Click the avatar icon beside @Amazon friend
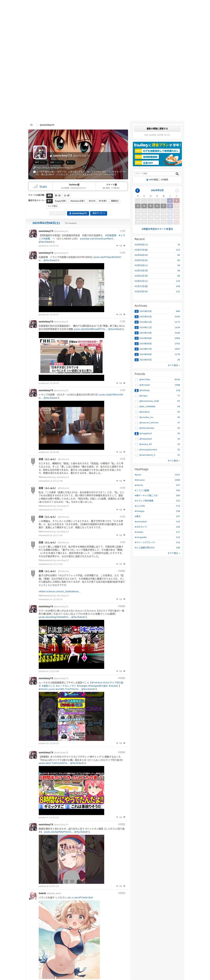The height and width of the screenshot is (980, 210). [136, 385]
